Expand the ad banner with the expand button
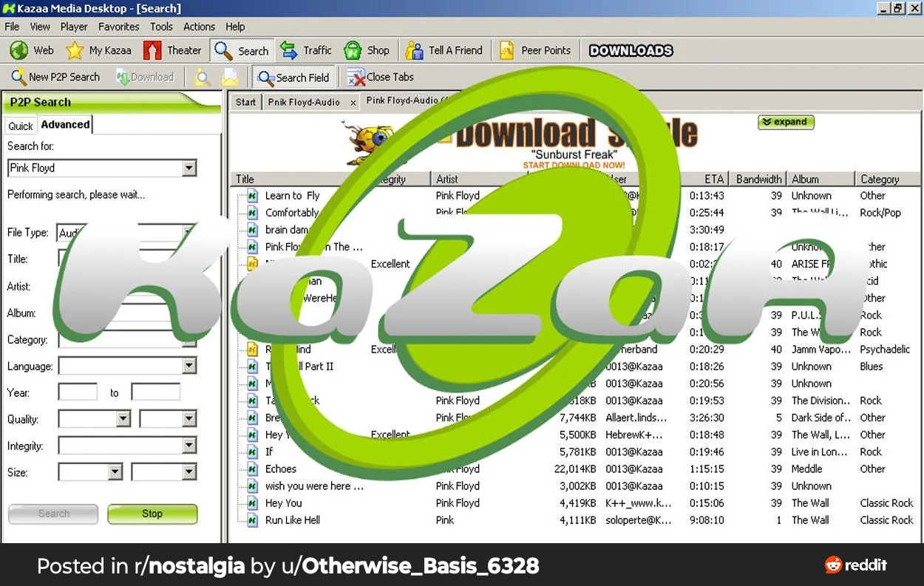Image resolution: width=924 pixels, height=586 pixels. point(786,122)
